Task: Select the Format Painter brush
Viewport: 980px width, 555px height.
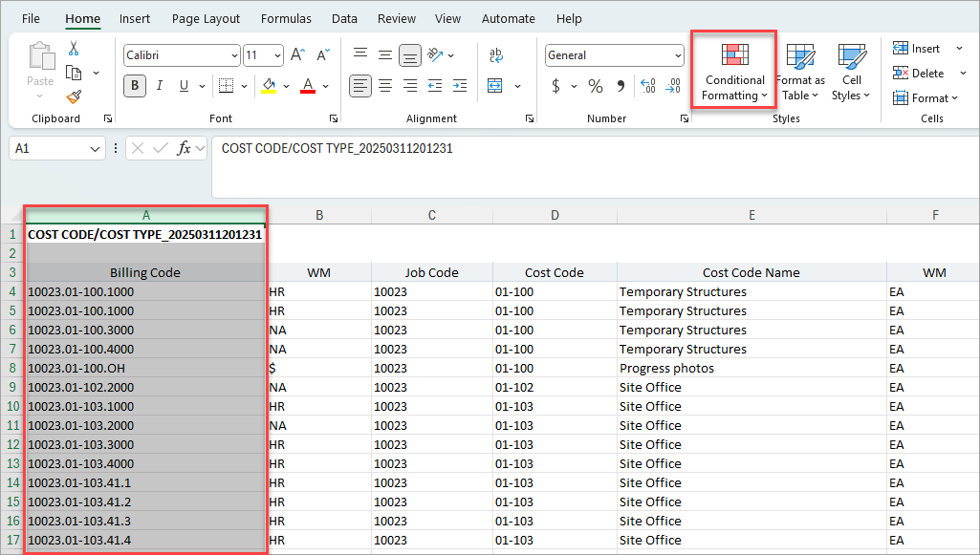Action: [x=74, y=96]
